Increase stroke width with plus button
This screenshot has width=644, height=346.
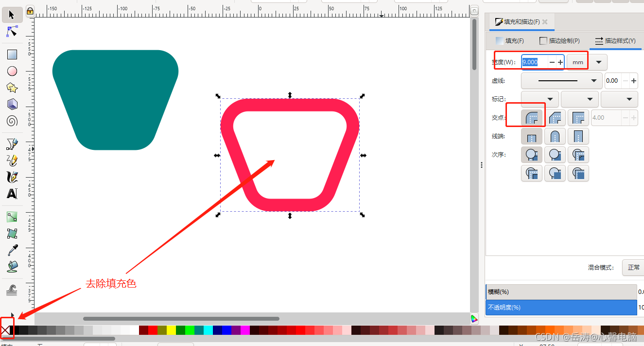560,62
